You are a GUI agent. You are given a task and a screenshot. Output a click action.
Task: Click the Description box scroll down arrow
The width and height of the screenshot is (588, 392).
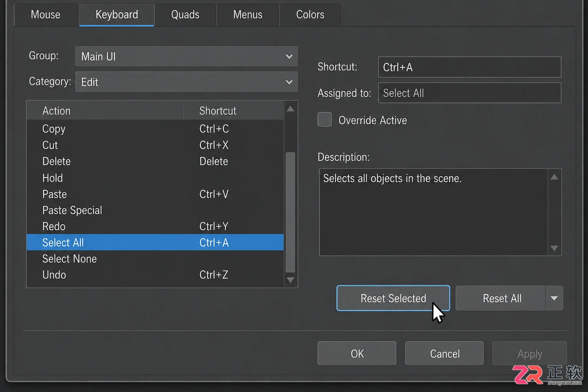coord(554,248)
